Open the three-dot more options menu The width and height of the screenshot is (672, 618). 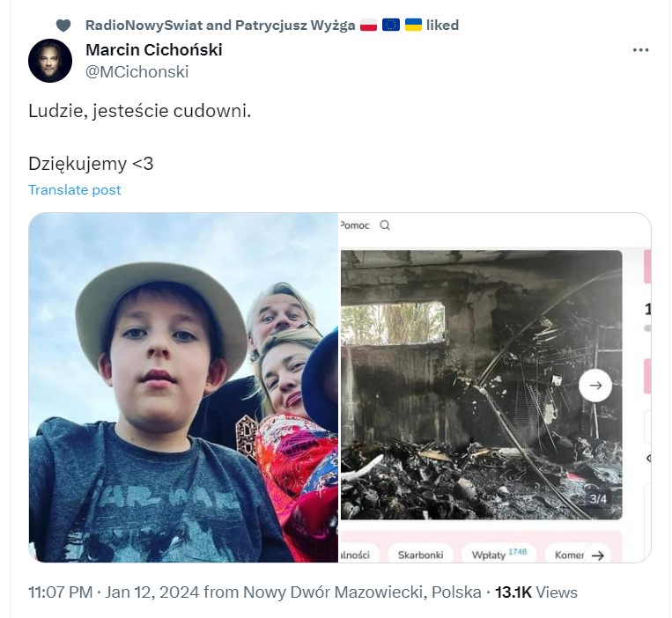pos(640,50)
